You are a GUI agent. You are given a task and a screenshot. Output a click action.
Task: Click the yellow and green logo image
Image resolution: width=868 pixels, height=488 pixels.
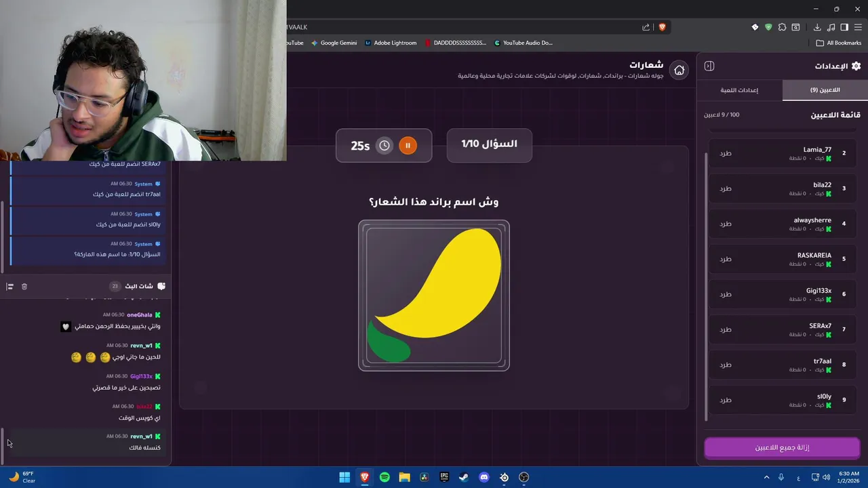(x=434, y=296)
